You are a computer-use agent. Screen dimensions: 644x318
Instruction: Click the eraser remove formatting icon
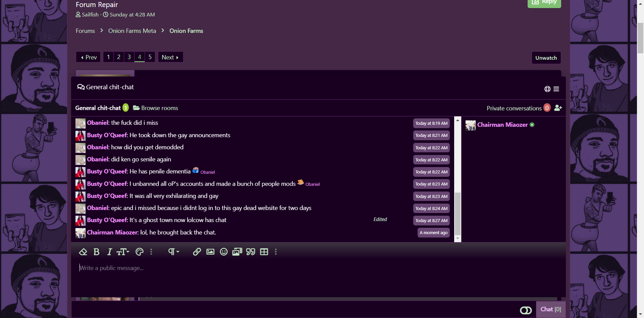coord(83,252)
